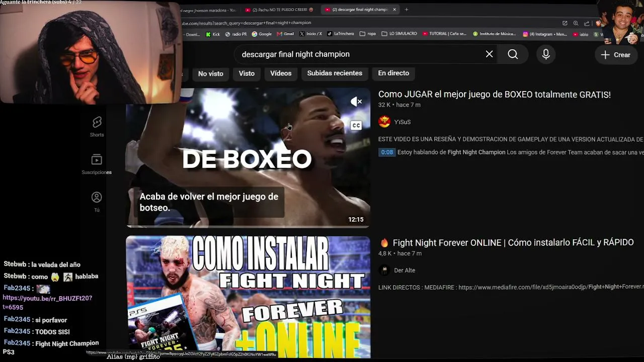
Task: Select the En directo filter chip
Action: click(393, 73)
